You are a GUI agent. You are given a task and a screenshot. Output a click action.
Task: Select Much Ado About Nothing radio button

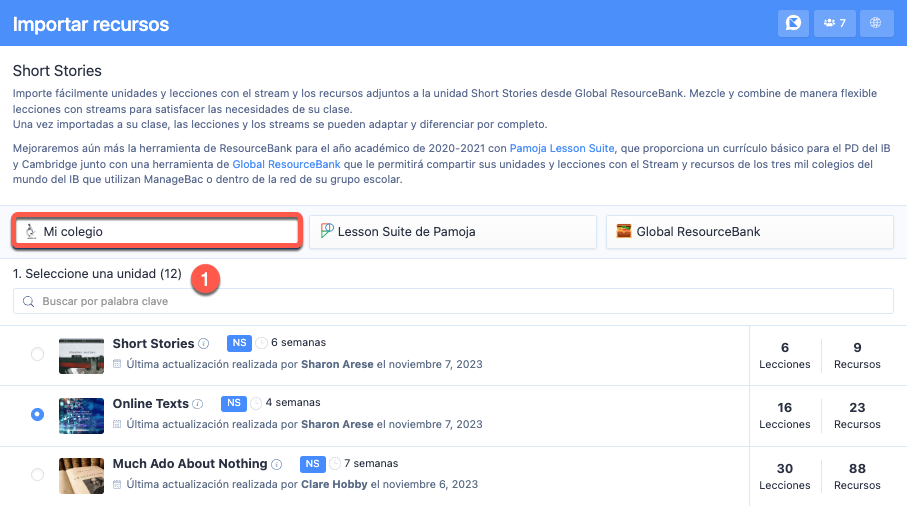click(38, 474)
